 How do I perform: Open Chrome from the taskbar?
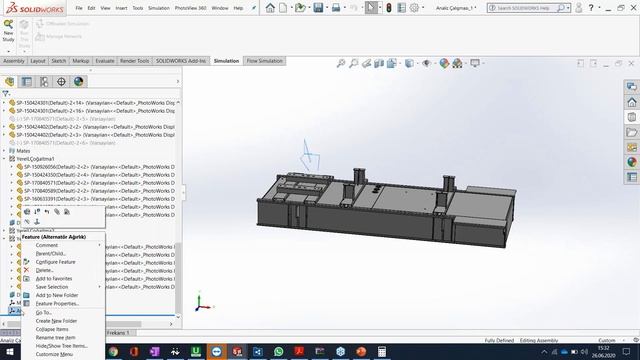(113, 352)
